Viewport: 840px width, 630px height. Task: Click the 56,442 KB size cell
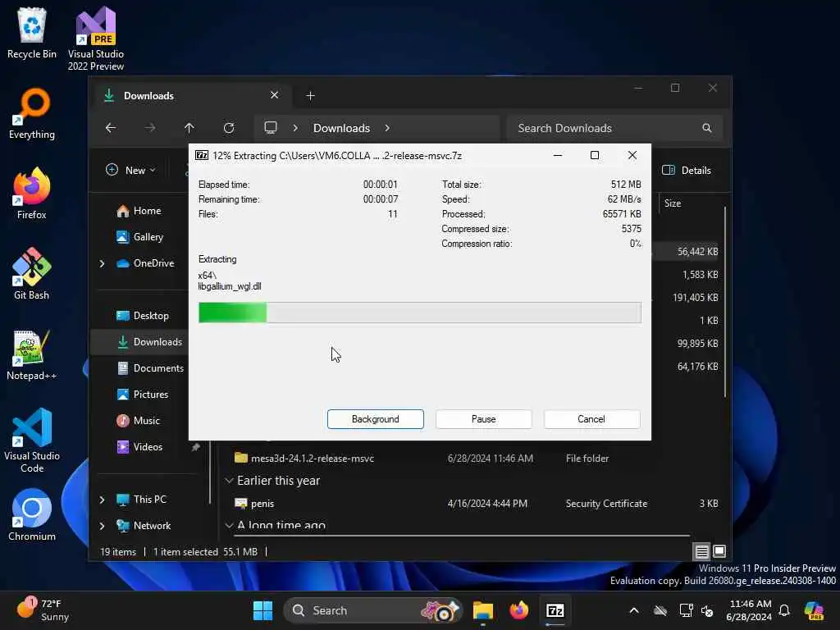tap(697, 252)
